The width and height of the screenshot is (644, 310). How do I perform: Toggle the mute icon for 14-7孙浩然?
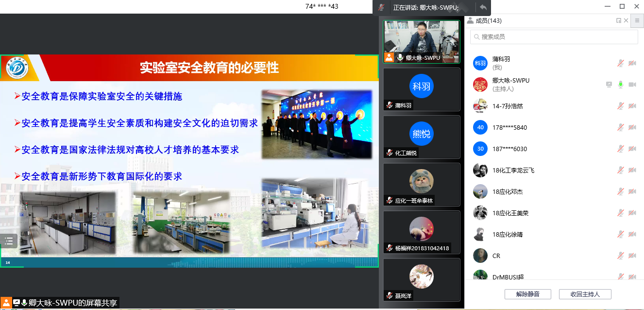620,106
